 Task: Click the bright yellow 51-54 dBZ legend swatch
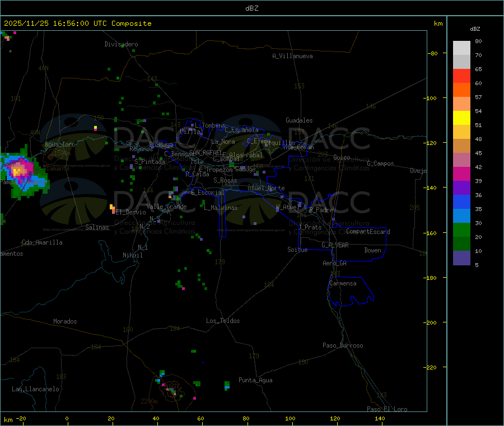click(461, 118)
